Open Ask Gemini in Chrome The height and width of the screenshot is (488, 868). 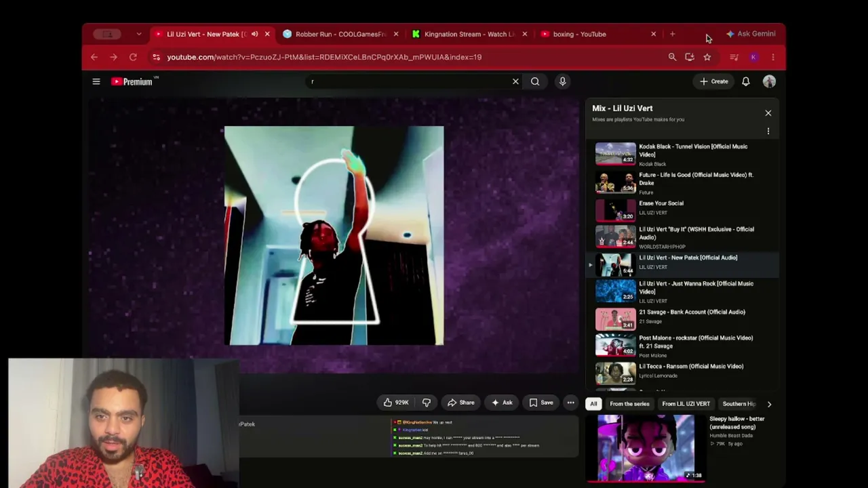pos(751,34)
